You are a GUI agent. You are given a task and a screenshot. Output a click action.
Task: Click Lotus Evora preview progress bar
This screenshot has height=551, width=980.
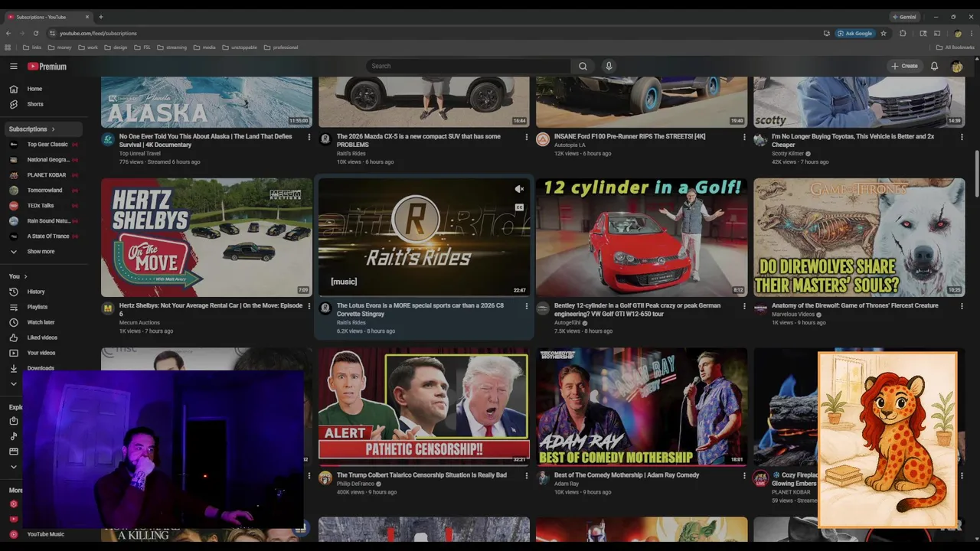coord(424,295)
